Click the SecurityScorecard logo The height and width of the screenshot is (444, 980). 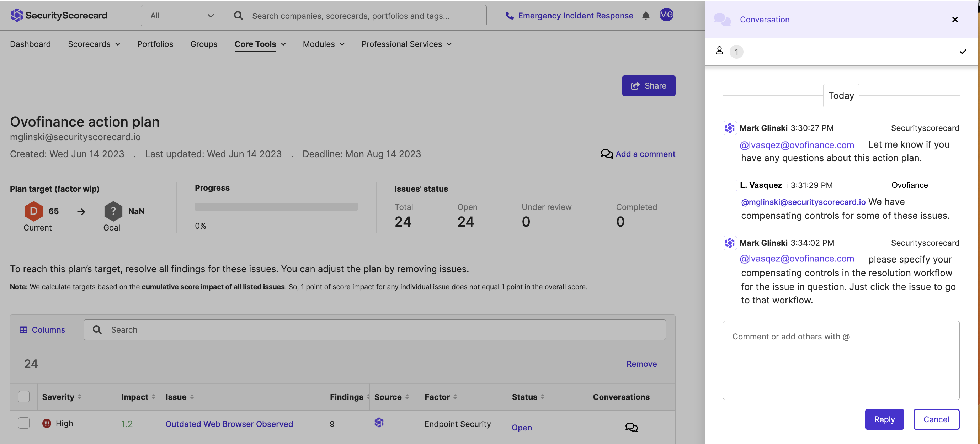[59, 15]
